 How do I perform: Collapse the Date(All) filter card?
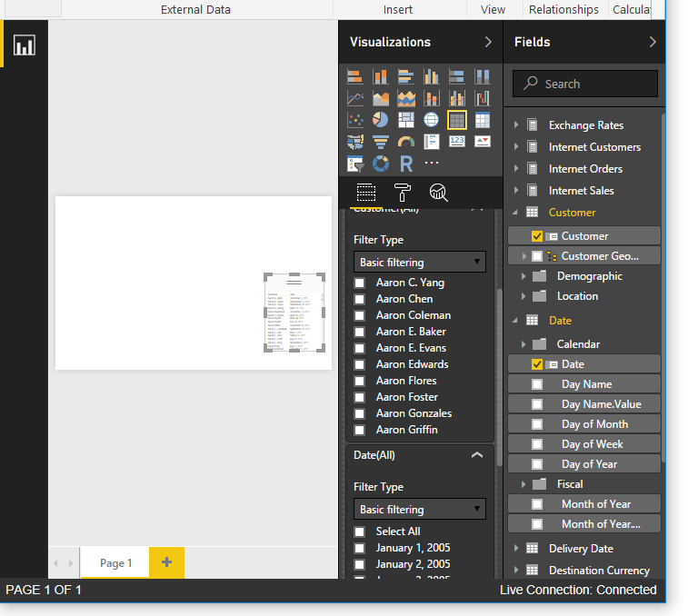click(x=477, y=455)
